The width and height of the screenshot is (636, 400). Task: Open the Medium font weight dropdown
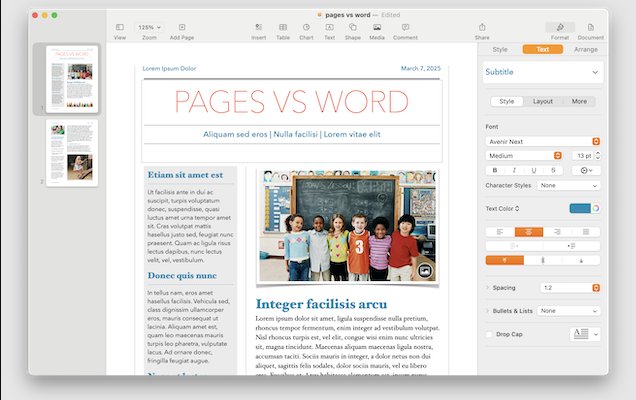[524, 155]
